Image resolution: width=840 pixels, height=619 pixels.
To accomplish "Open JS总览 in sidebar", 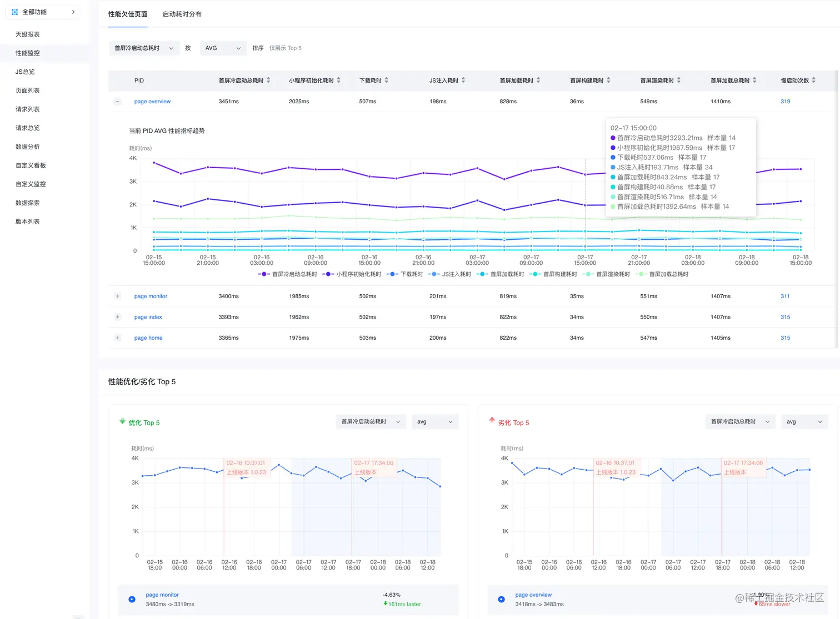I will (x=25, y=72).
